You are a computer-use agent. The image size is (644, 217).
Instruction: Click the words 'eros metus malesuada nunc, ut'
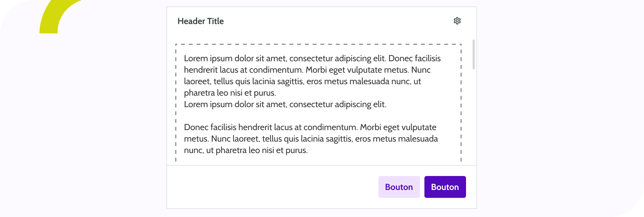click(x=364, y=81)
